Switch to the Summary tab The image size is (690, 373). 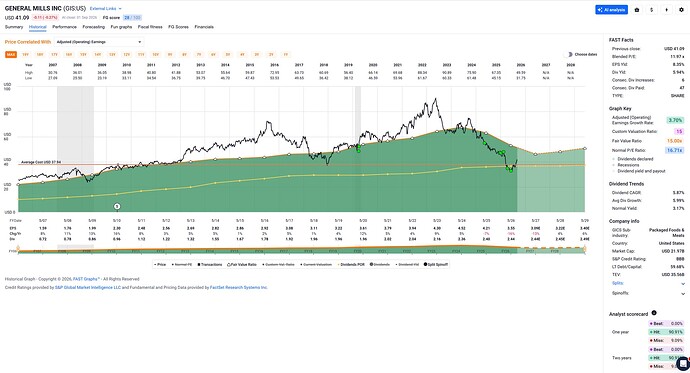point(14,27)
